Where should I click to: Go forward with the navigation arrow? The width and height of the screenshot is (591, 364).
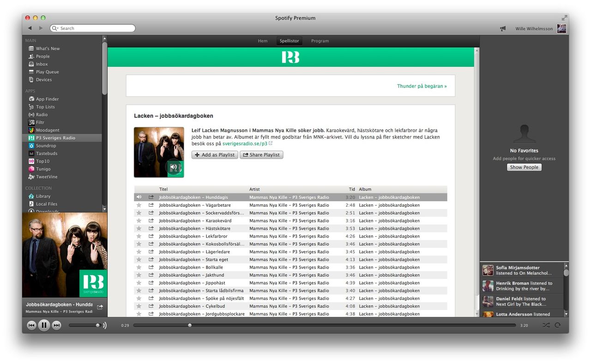pos(41,28)
